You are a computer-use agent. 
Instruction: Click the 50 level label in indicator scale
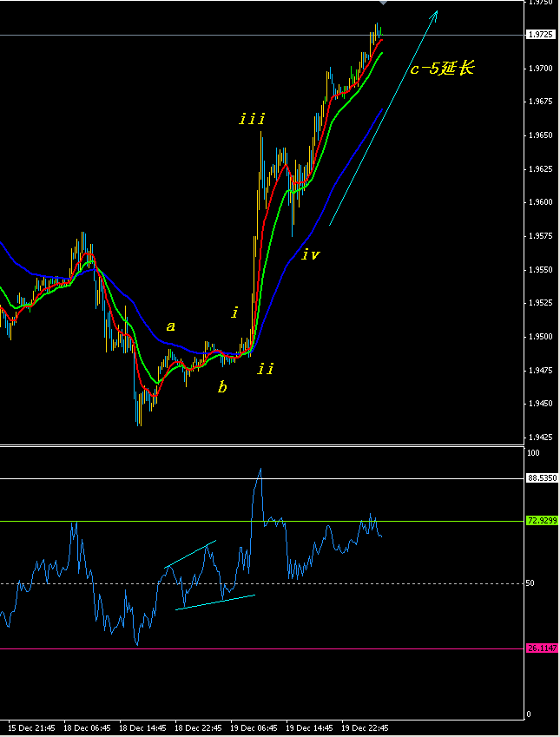[530, 583]
